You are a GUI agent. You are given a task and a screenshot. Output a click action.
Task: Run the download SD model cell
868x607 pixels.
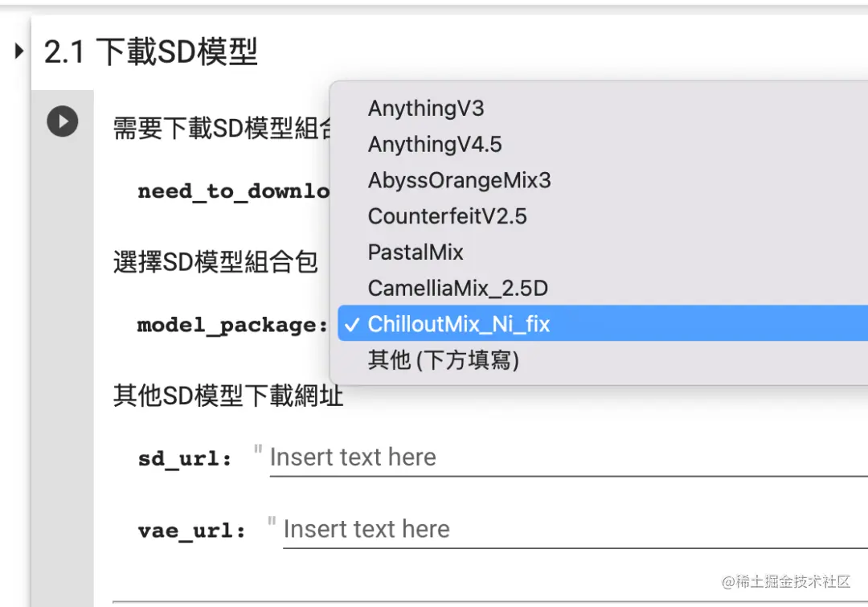[62, 121]
